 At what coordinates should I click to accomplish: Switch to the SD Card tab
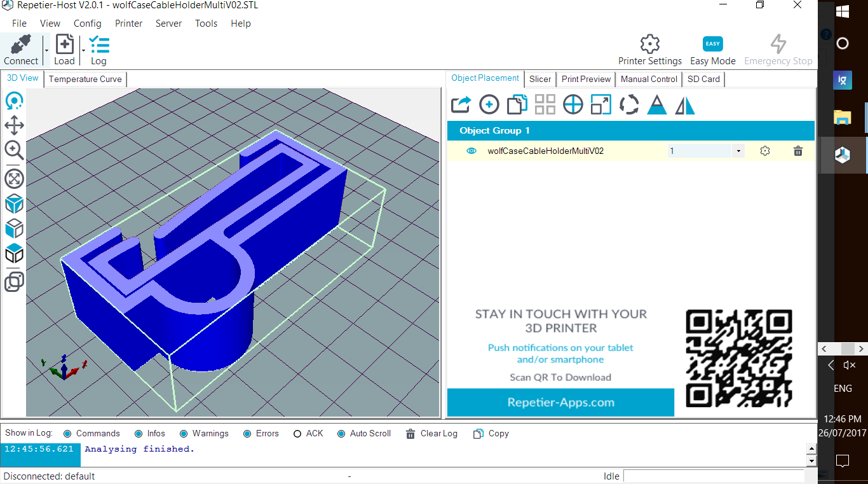click(703, 79)
